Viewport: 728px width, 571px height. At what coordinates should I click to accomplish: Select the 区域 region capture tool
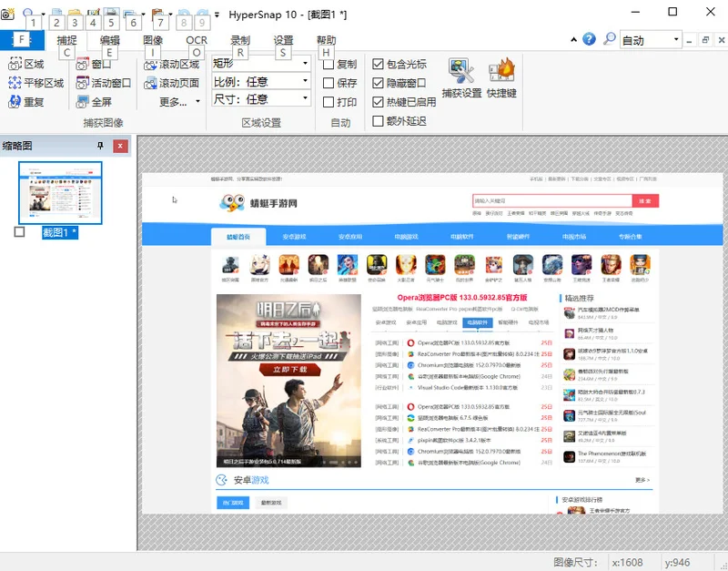pos(26,64)
